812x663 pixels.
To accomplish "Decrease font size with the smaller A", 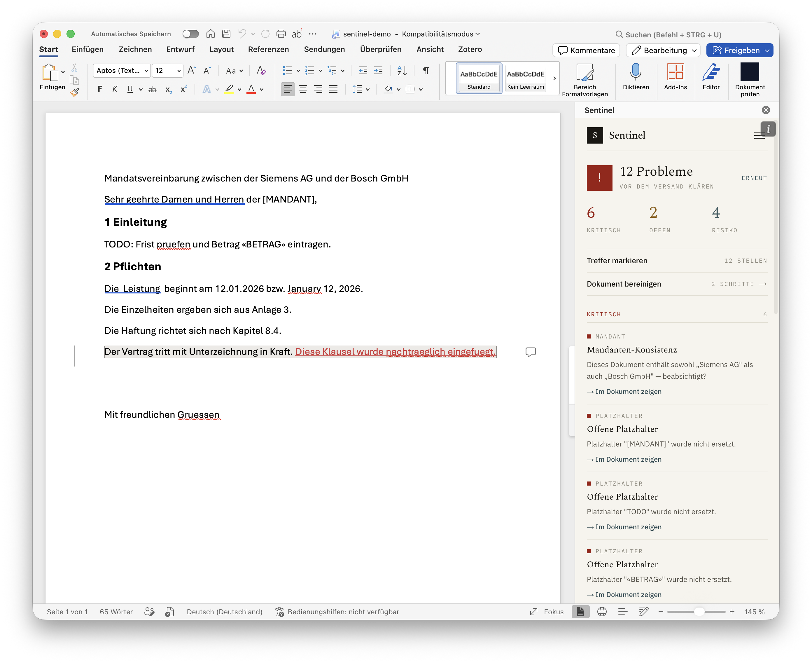I will click(x=207, y=70).
